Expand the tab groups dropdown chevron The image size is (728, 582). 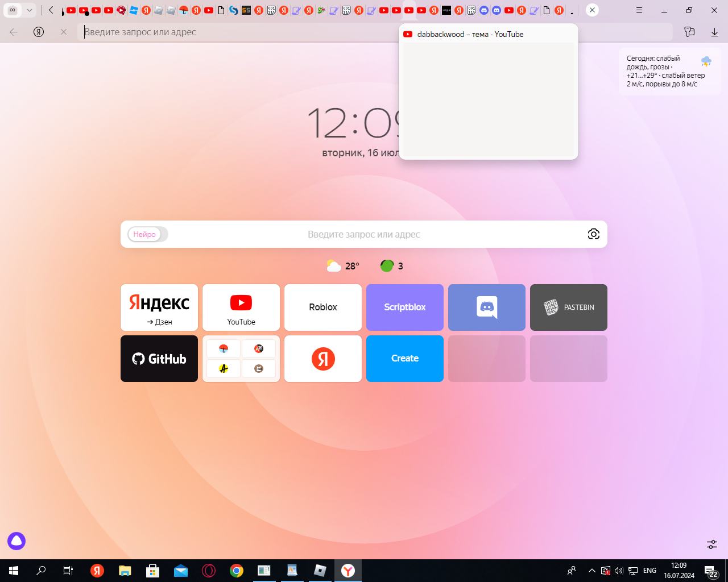(x=29, y=10)
